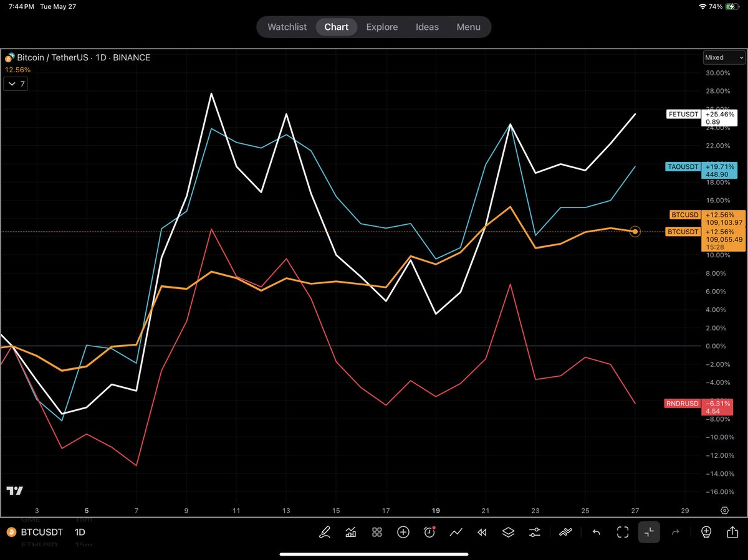Change the 1D timeframe selector
The height and width of the screenshot is (560, 748).
click(80, 533)
